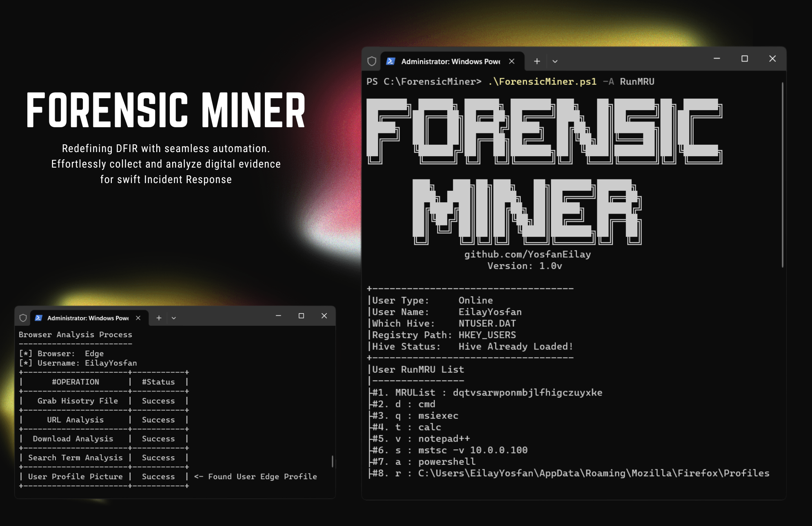Close the tab in the Browser Analysis terminal window
This screenshot has height=526, width=812.
[138, 318]
